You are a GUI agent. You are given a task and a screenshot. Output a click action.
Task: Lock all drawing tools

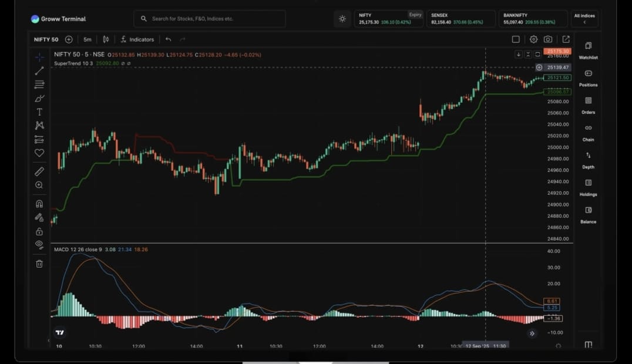point(39,231)
